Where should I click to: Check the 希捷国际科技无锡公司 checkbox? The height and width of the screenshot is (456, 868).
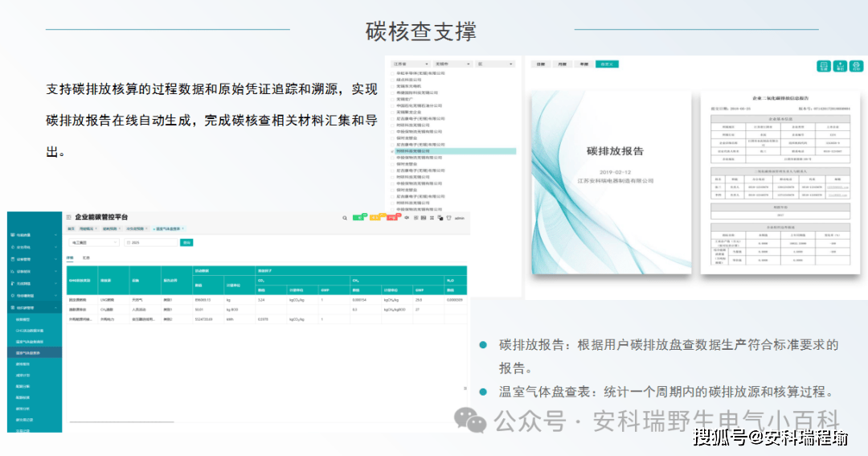click(x=392, y=92)
